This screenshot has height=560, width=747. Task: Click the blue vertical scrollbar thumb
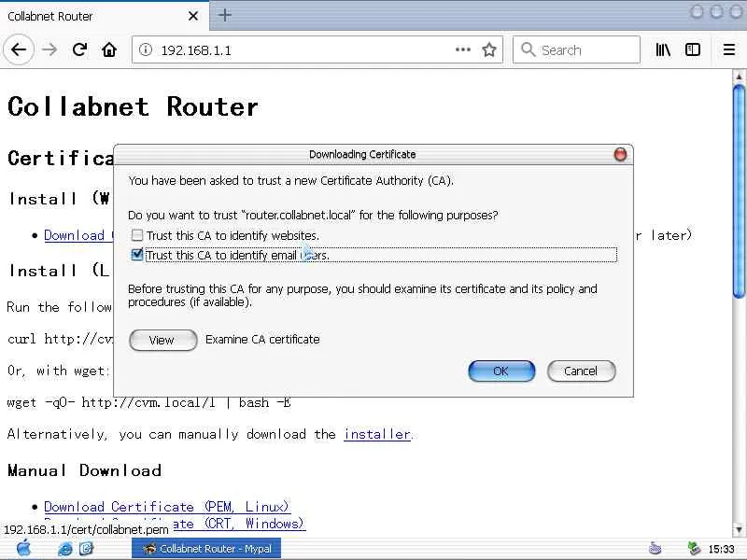(x=739, y=190)
